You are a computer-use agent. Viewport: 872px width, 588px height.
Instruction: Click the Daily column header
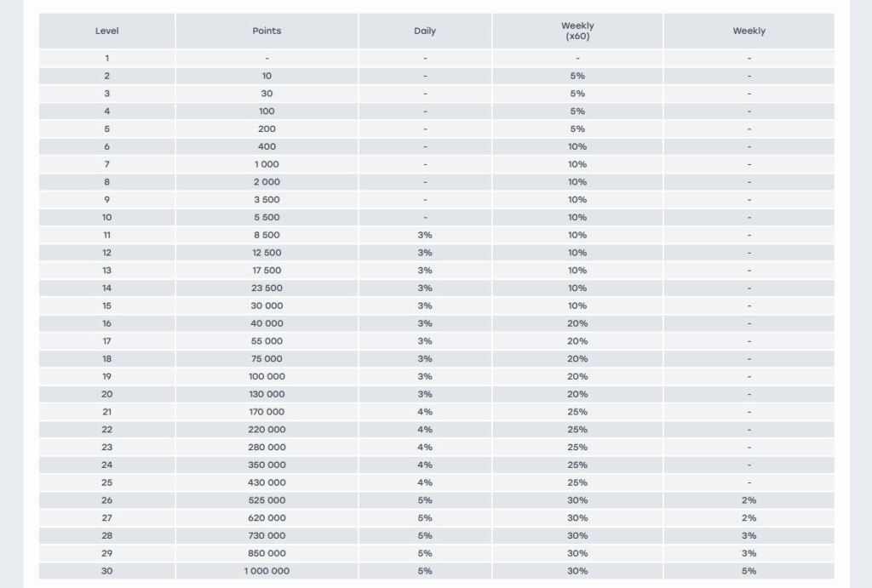coord(425,31)
